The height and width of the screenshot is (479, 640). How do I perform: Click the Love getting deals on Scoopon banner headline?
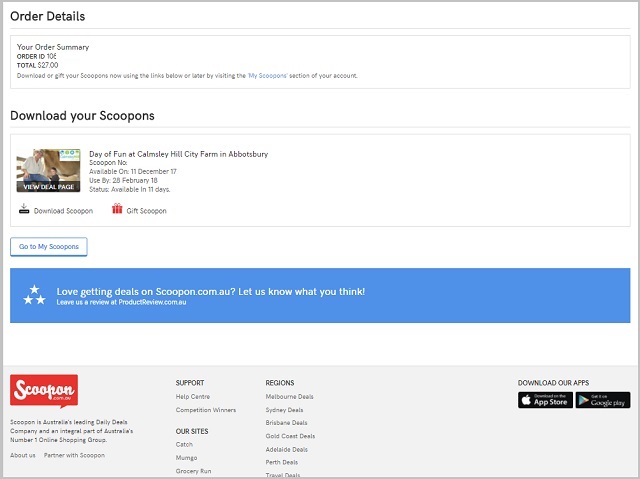click(x=211, y=291)
